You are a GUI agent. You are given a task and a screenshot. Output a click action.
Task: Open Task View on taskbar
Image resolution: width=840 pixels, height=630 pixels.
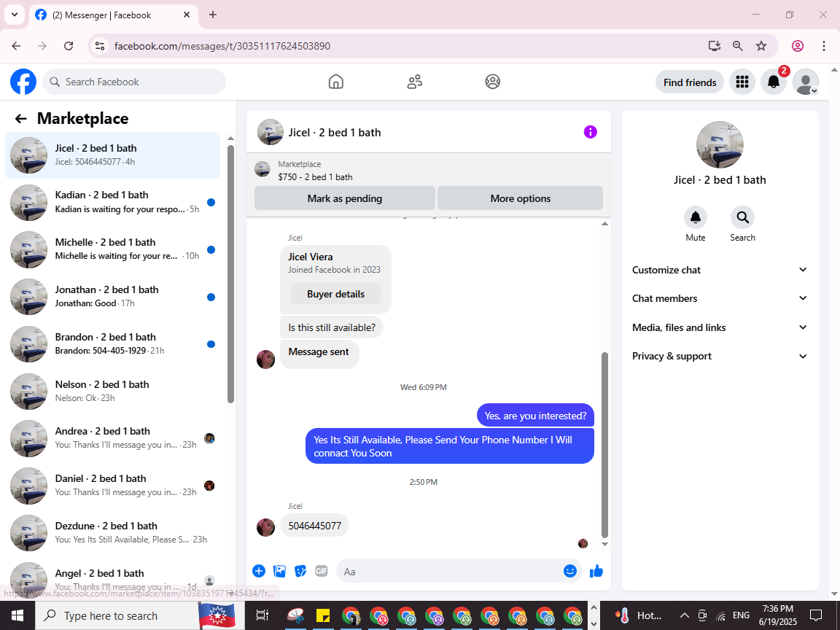pos(262,615)
